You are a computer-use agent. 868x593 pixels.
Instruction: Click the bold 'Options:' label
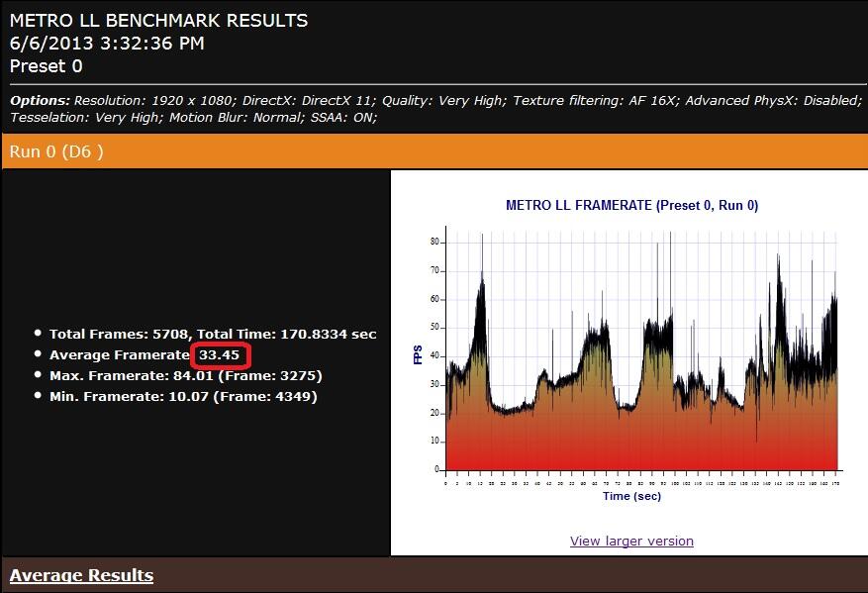point(40,101)
